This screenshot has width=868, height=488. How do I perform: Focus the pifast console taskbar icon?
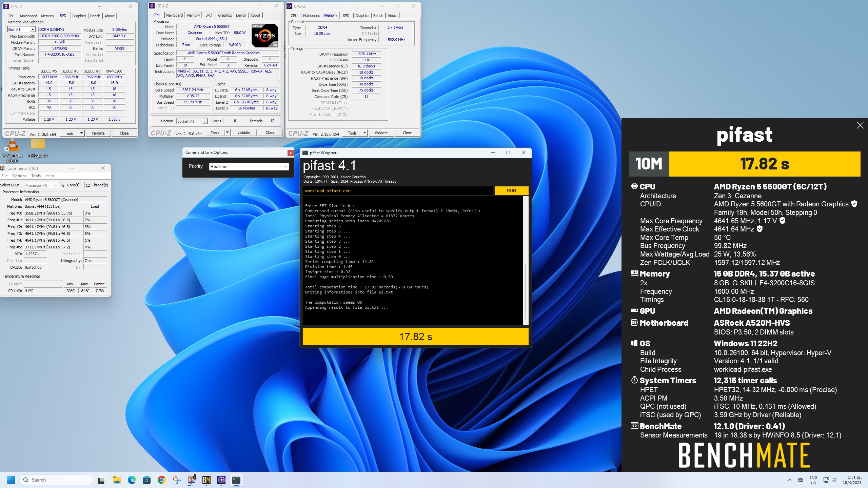(236, 480)
